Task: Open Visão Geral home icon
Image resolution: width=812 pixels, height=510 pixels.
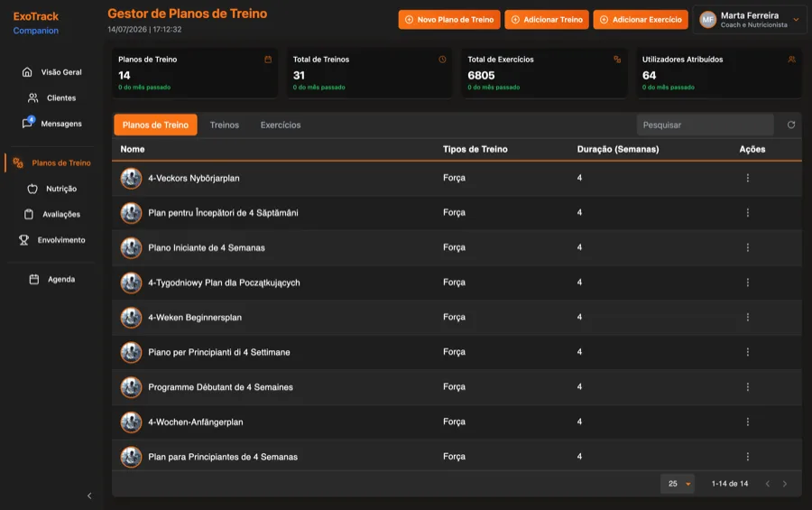Action: point(27,72)
